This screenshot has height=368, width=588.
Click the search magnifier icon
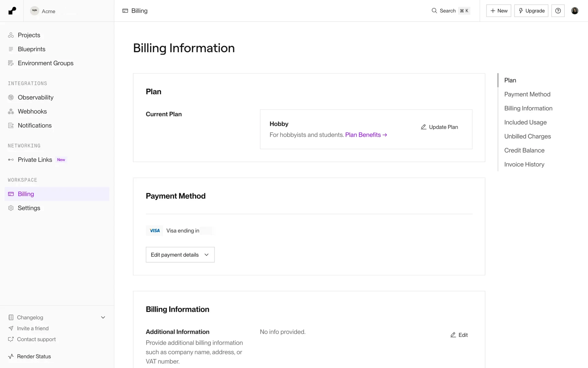pos(434,11)
